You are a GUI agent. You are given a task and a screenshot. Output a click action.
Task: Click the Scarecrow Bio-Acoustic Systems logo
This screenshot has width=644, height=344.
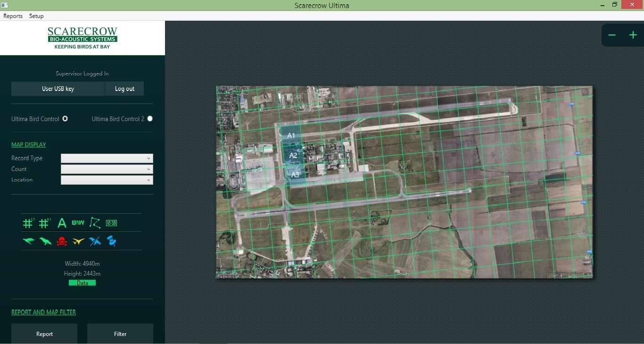click(x=83, y=38)
